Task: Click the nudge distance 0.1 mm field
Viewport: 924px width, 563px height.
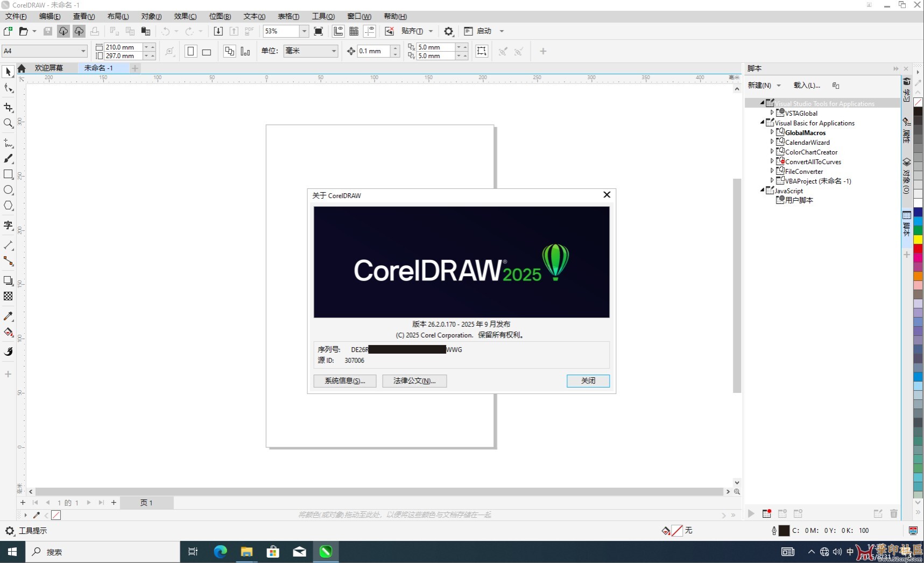Action: click(x=374, y=51)
